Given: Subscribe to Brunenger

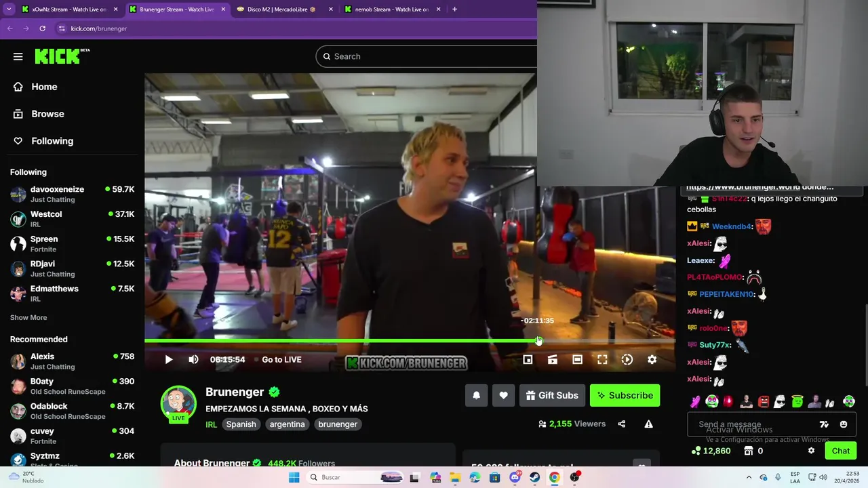Looking at the screenshot, I should tap(625, 396).
